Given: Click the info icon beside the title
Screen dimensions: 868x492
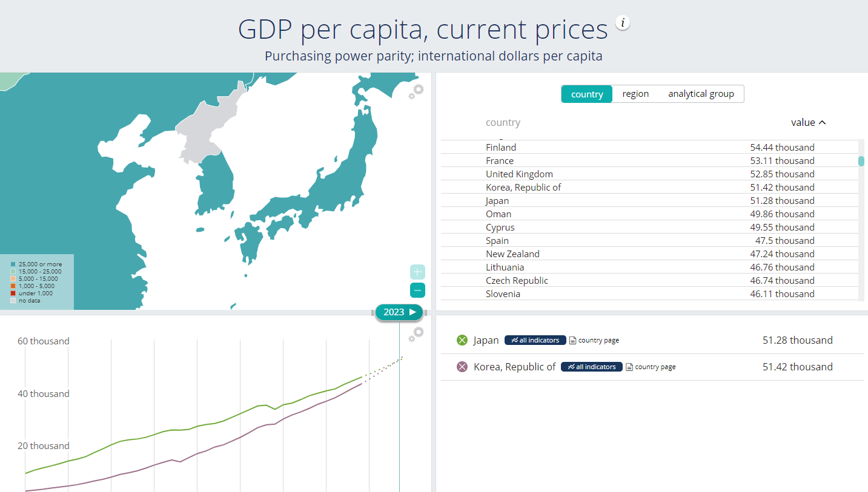Looking at the screenshot, I should (x=623, y=23).
